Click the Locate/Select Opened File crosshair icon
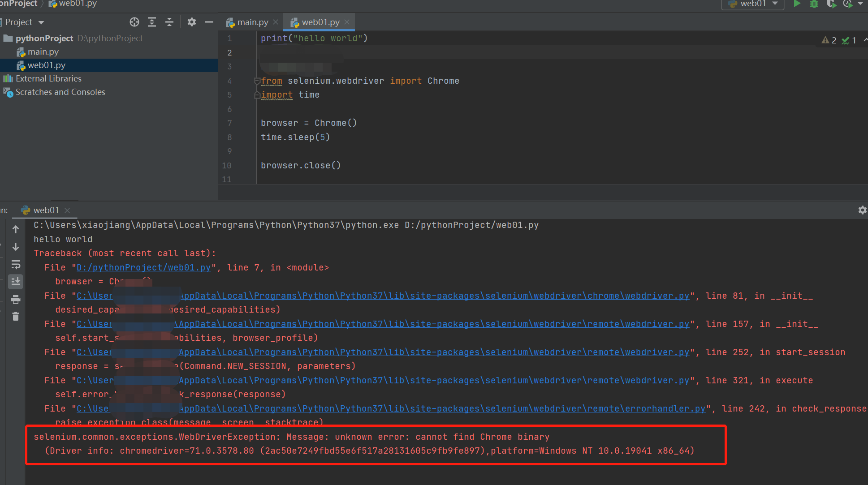The width and height of the screenshot is (868, 485). click(x=134, y=22)
